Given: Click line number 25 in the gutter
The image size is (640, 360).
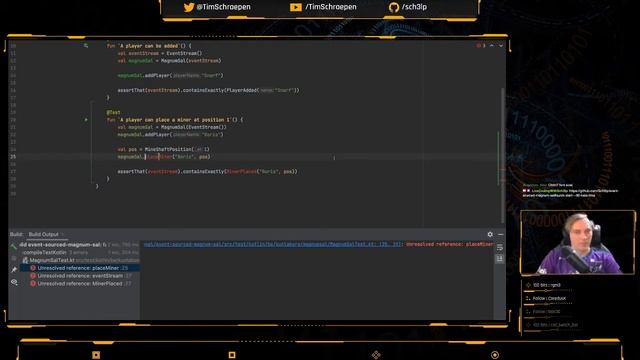Looking at the screenshot, I should click(13, 157).
